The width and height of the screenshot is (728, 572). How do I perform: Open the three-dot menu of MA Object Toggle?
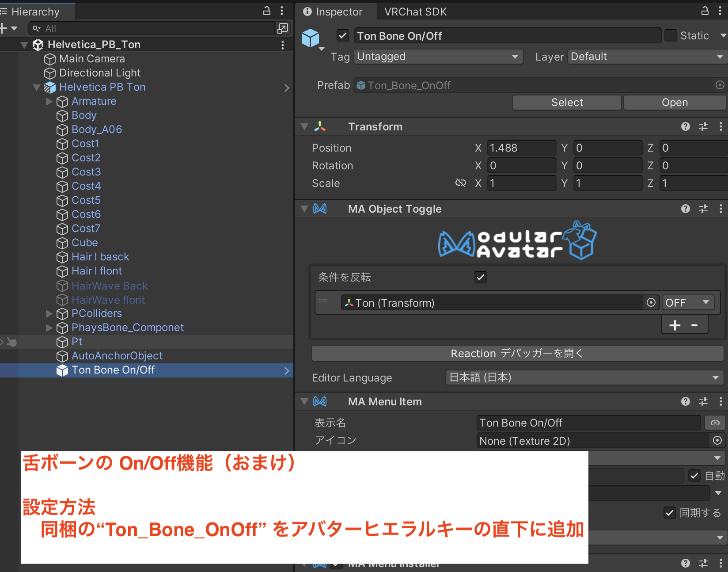(721, 209)
